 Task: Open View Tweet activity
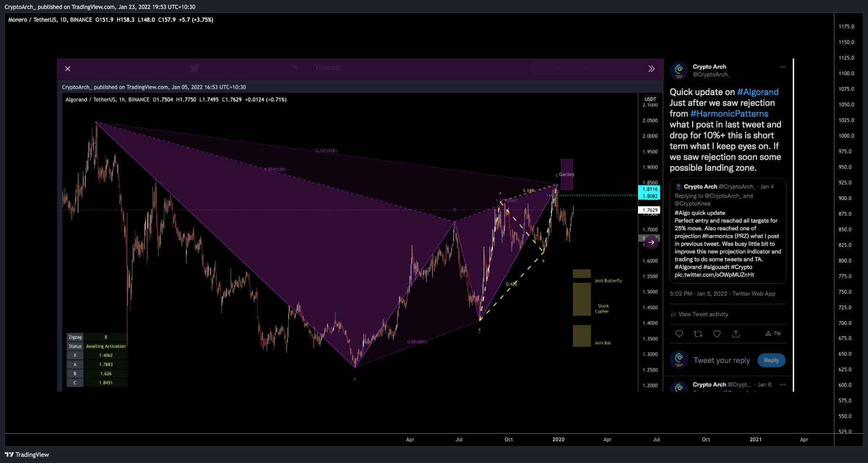point(700,314)
